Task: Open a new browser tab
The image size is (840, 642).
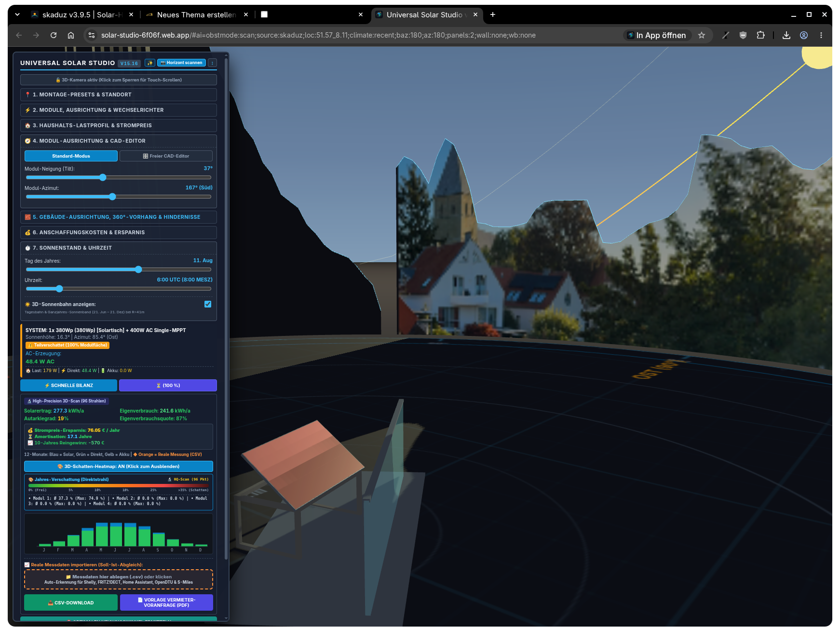Action: 493,15
